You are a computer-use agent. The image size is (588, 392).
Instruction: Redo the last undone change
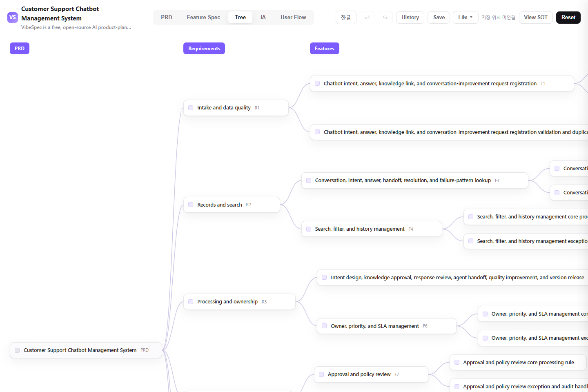click(x=385, y=18)
